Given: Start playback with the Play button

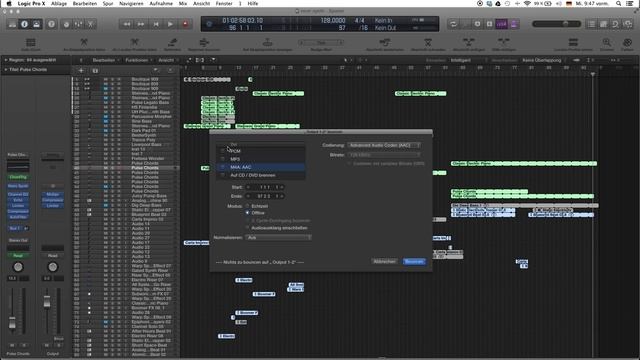Looking at the screenshot, I should [170, 24].
